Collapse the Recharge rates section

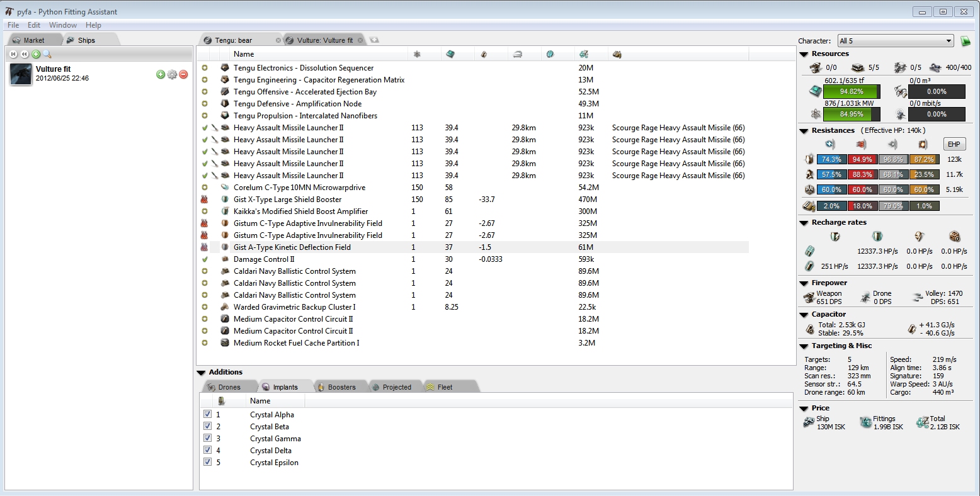[x=804, y=223]
